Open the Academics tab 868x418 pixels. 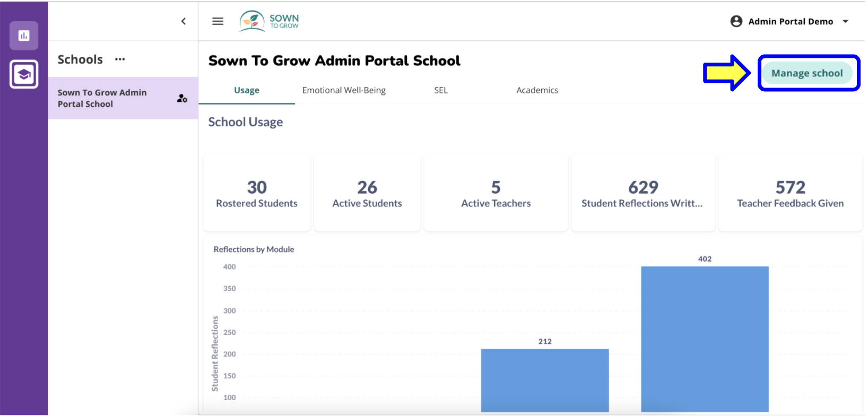(x=537, y=90)
